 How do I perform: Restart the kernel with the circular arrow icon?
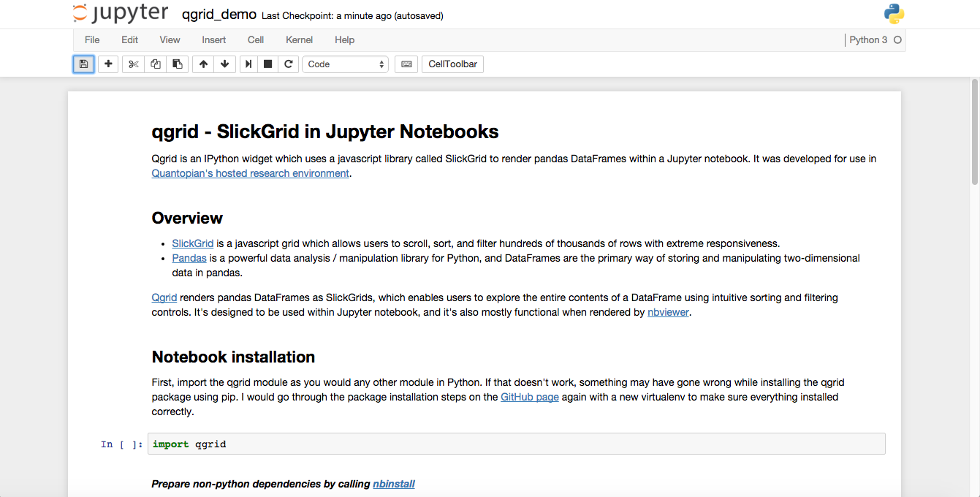[x=289, y=64]
